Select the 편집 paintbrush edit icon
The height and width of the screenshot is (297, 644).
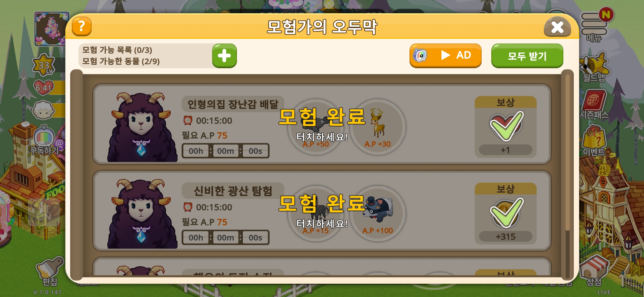[x=50, y=271]
